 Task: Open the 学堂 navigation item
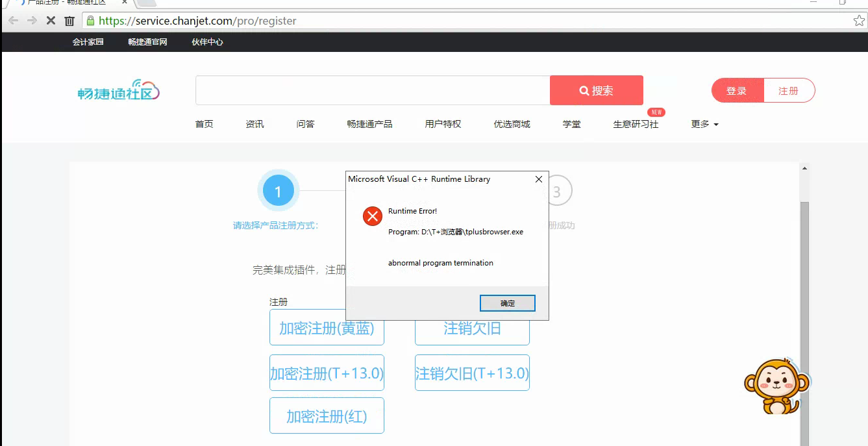tap(571, 124)
